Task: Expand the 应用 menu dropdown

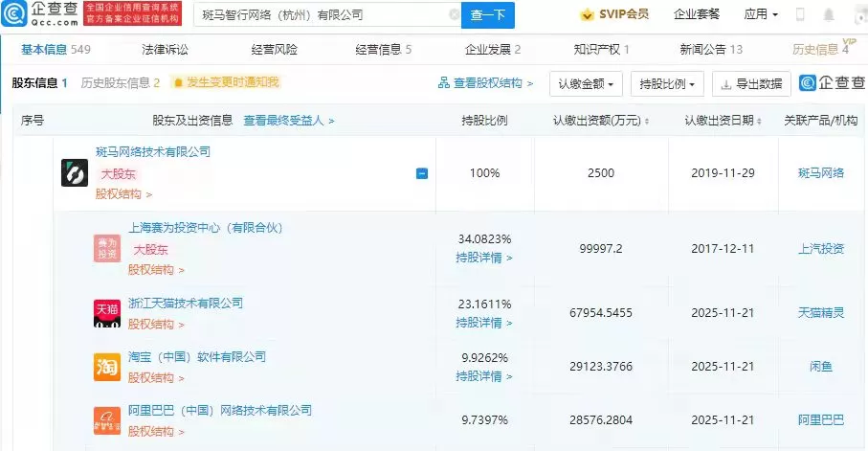Action: coord(761,15)
